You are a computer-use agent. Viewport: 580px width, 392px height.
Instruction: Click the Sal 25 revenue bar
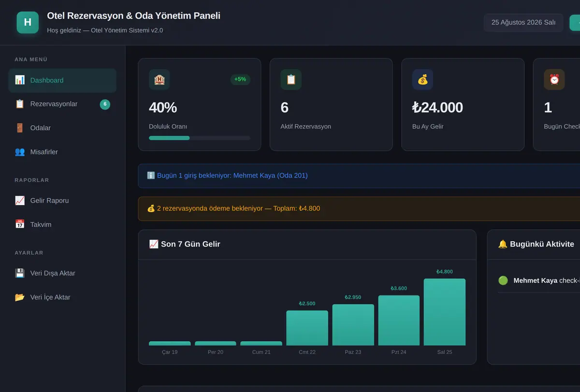pyautogui.click(x=445, y=312)
